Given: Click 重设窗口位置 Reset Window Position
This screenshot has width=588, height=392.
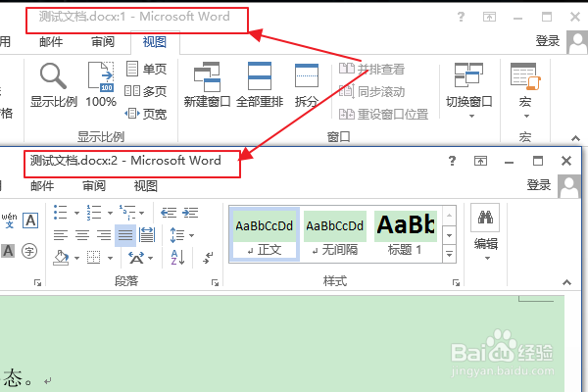Looking at the screenshot, I should pyautogui.click(x=383, y=114).
